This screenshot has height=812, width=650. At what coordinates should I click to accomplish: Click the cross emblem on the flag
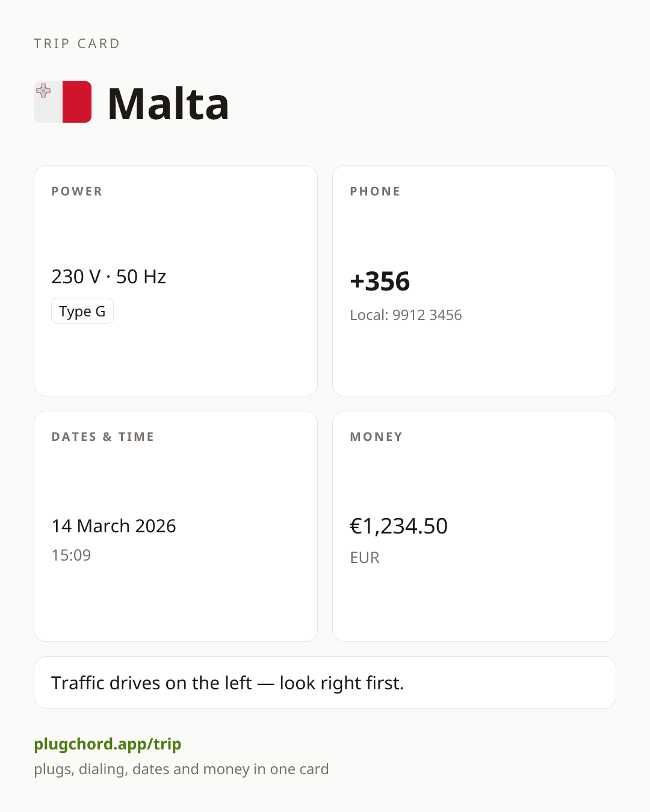tap(43, 91)
